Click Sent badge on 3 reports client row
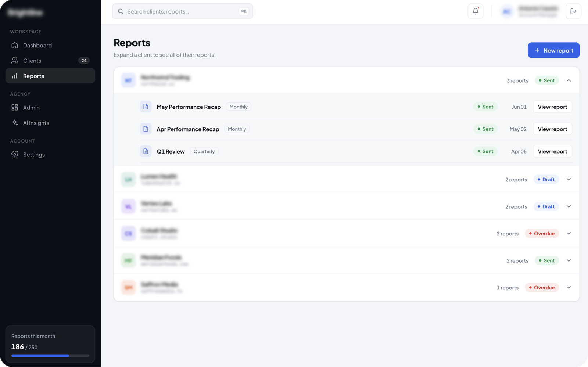 [546, 80]
